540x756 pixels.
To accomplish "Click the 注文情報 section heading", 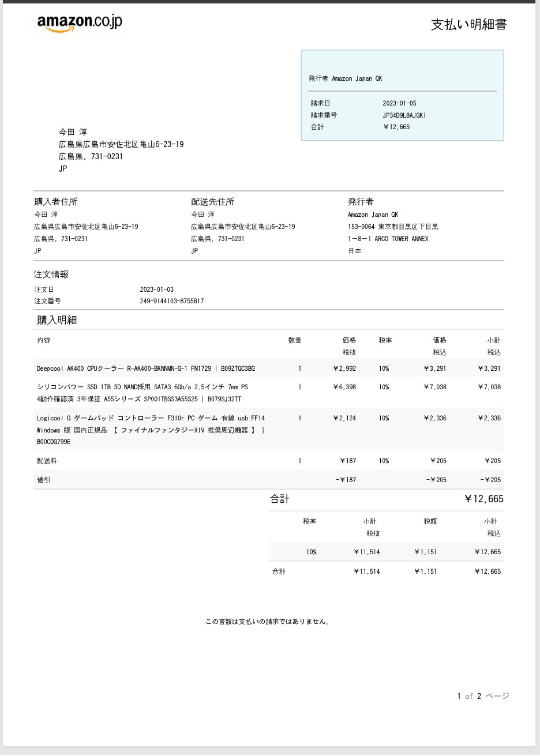I will (x=51, y=274).
